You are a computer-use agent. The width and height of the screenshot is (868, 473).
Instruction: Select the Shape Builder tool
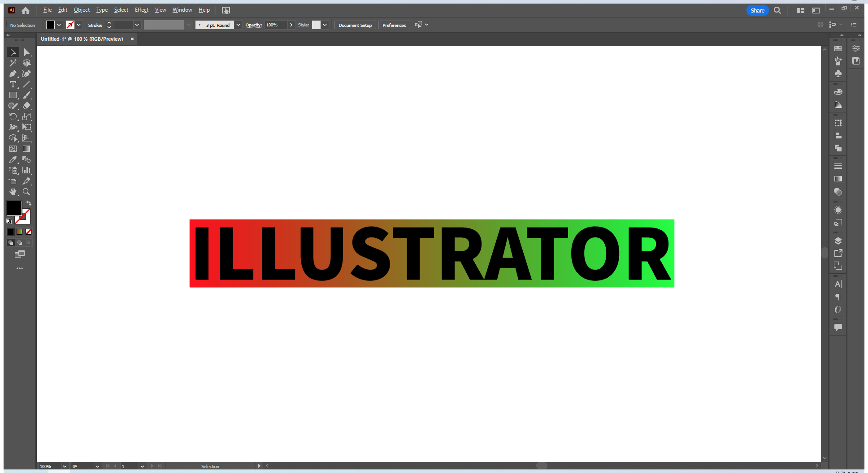tap(13, 138)
